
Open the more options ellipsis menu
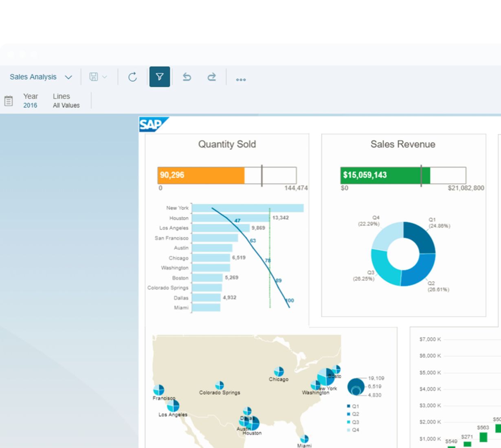click(x=241, y=79)
